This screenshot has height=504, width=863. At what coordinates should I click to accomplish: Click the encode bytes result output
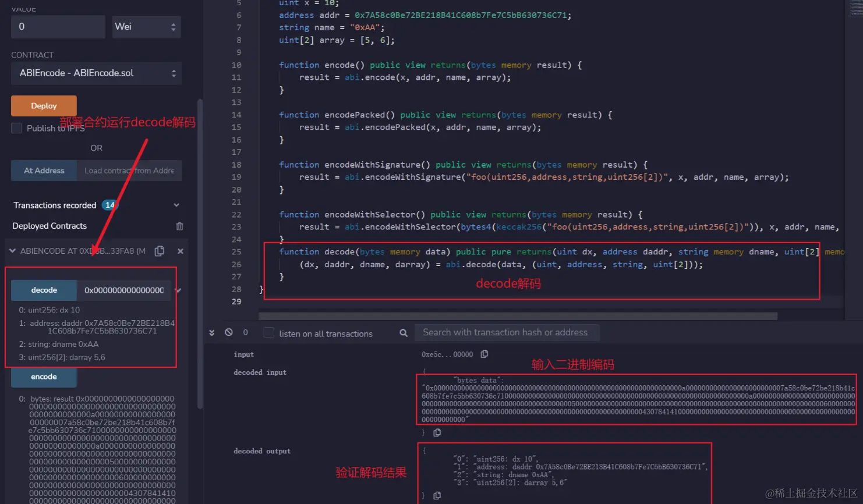point(97,449)
